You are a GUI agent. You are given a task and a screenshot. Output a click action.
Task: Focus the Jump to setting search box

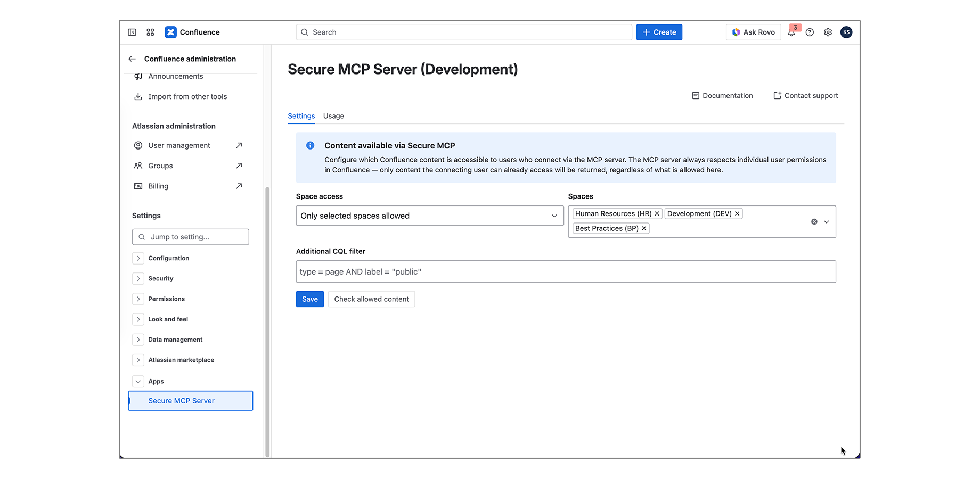pyautogui.click(x=191, y=237)
